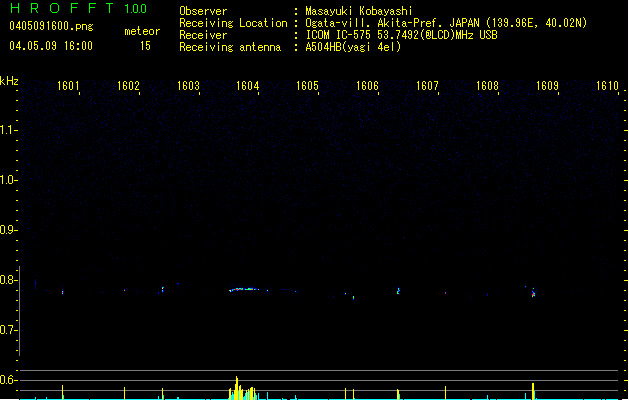629x400 pixels.
Task: Click the 0.7 kHz frequency label
Action: [7, 330]
